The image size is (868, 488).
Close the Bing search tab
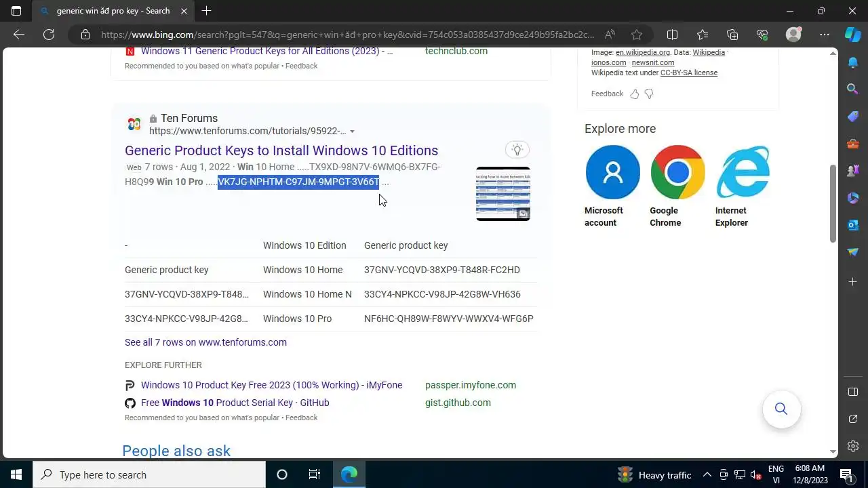184,11
